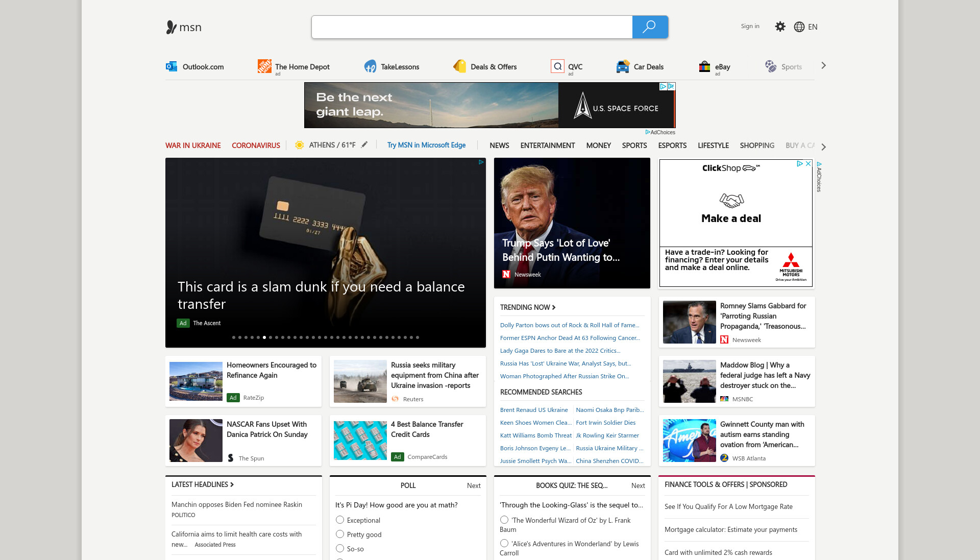This screenshot has width=980, height=560.
Task: Click Sign in link
Action: coord(750,26)
